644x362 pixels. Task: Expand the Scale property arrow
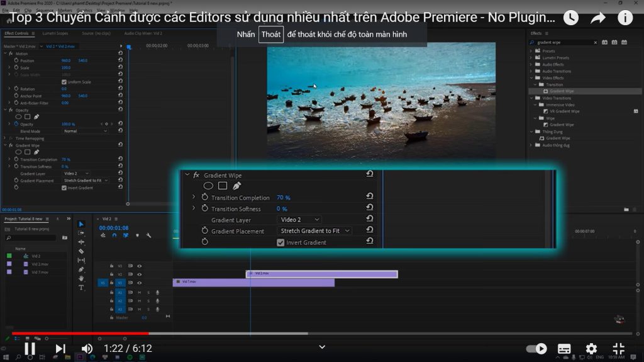9,67
